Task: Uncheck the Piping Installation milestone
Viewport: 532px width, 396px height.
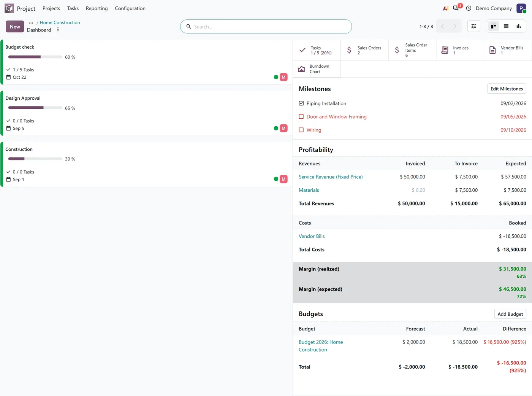Action: point(301,103)
